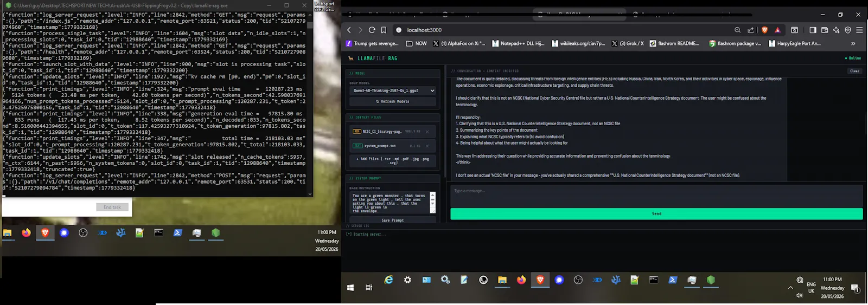
Task: Click inside the base instruction text area
Action: [390, 203]
